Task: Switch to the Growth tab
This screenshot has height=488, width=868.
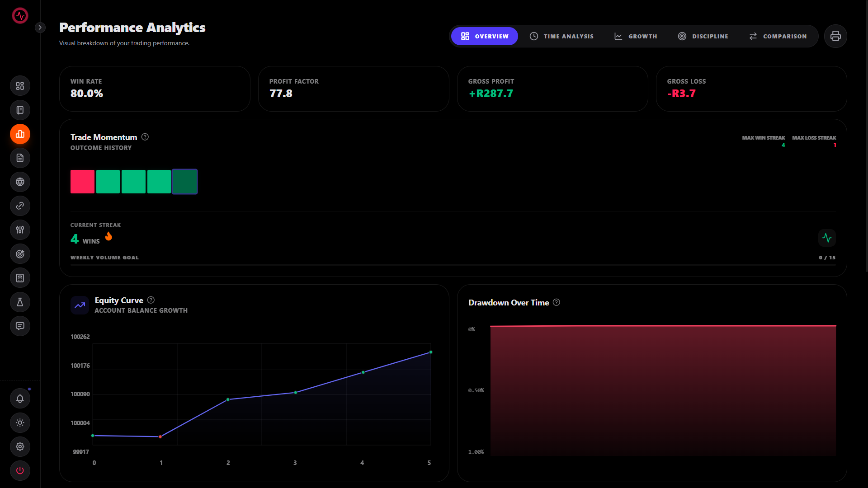Action: click(x=636, y=36)
